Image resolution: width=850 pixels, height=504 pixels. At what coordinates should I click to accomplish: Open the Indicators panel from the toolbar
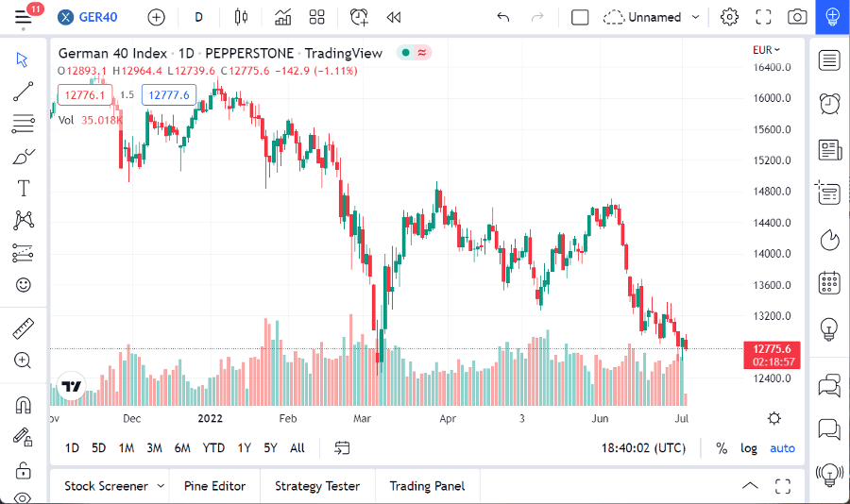282,17
